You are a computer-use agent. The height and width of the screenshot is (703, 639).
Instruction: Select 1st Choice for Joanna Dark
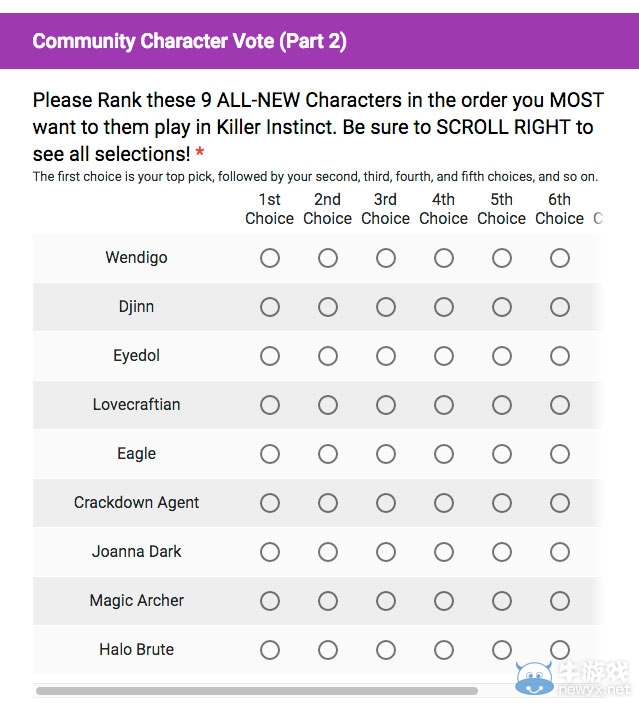(x=270, y=552)
